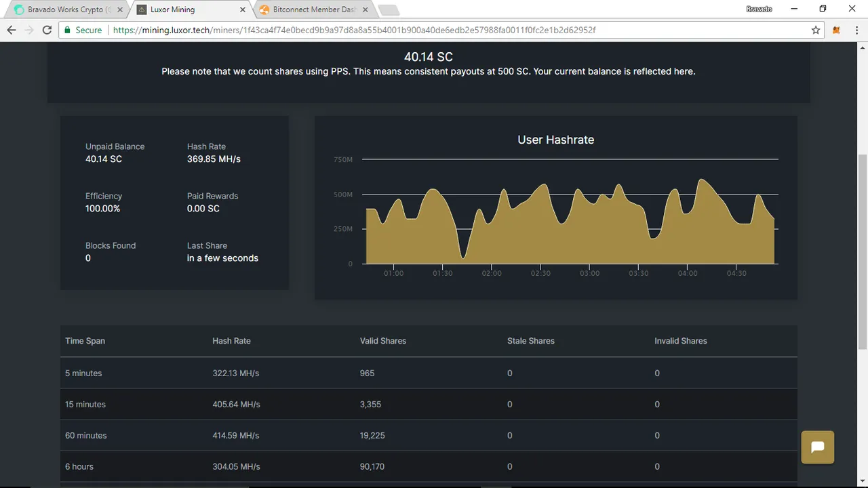The height and width of the screenshot is (488, 868).
Task: Click the PPS payout note text
Action: [429, 72]
